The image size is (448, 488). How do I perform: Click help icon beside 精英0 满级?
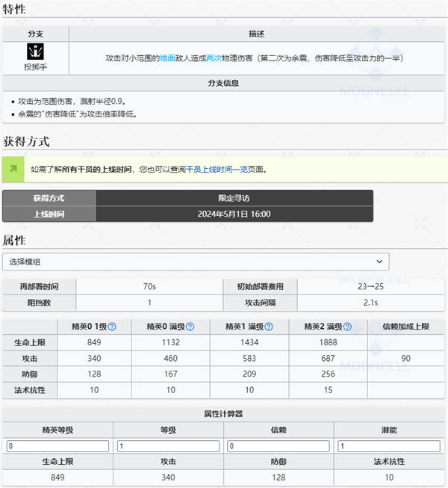[190, 327]
